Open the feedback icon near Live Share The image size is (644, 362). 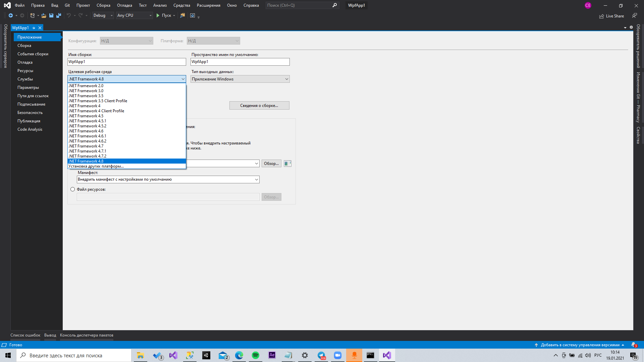[x=634, y=15]
